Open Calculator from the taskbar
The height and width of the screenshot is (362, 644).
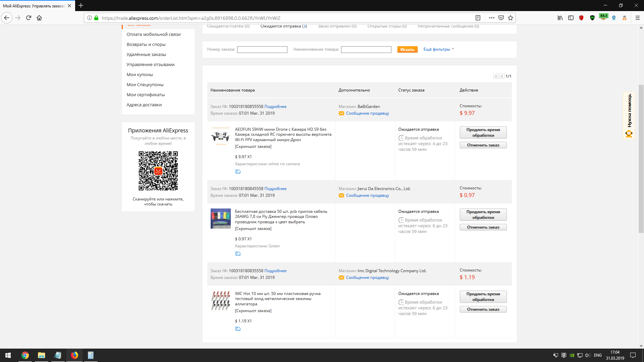[x=91, y=355]
